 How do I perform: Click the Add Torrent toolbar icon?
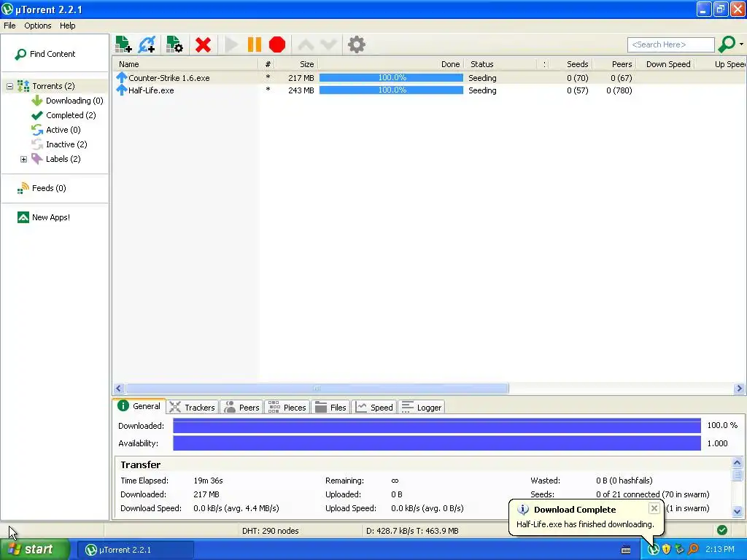point(123,44)
